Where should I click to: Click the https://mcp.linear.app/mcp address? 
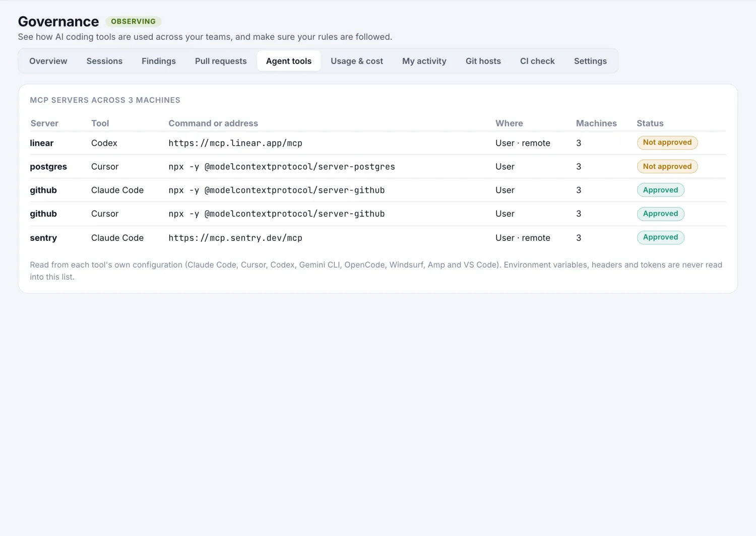point(235,143)
